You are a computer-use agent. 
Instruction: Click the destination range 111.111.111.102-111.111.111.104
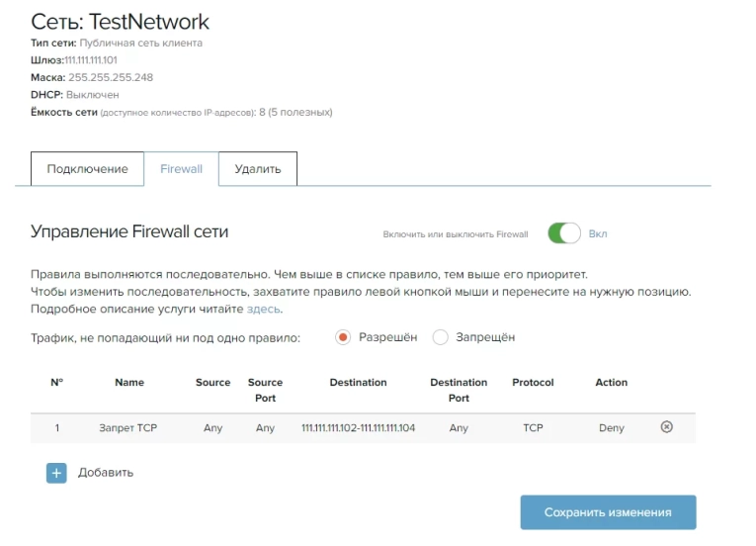click(358, 428)
